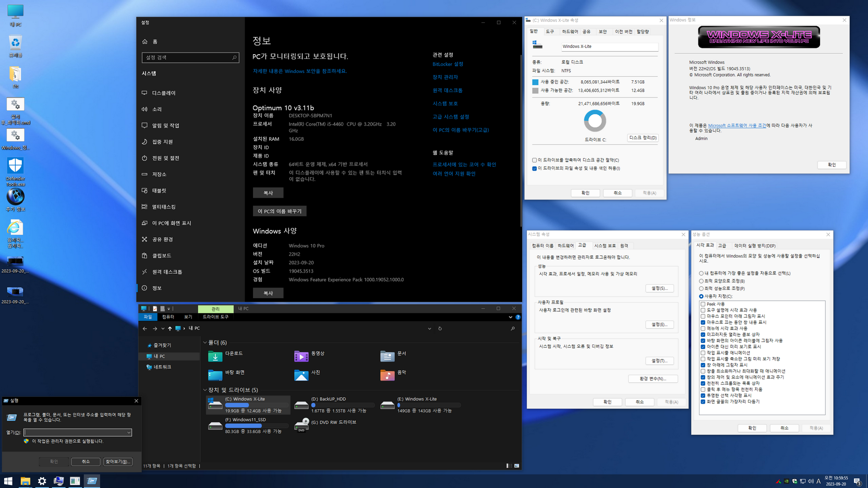The image size is (868, 488).
Task: Enable drive compression checkbox in C: properties
Action: 534,160
